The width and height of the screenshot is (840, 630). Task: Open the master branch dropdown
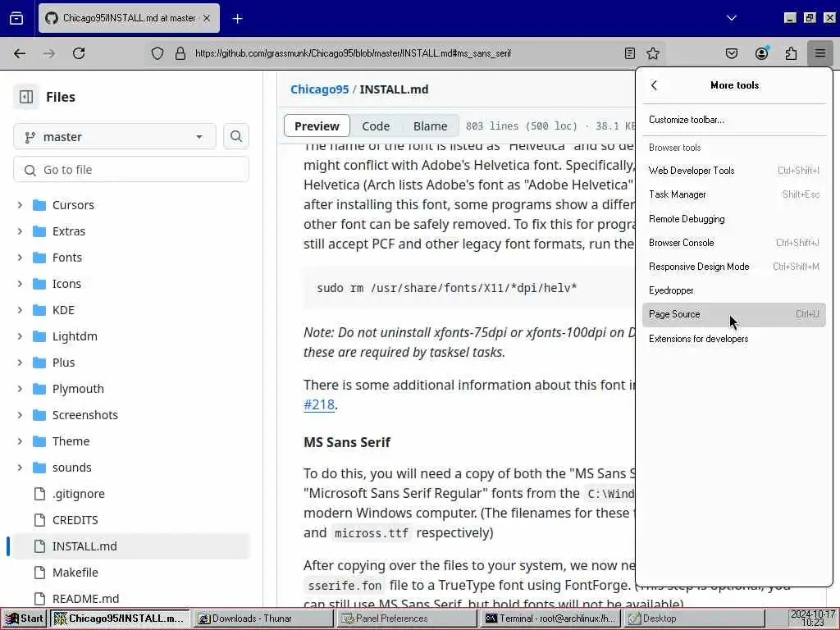pos(115,137)
